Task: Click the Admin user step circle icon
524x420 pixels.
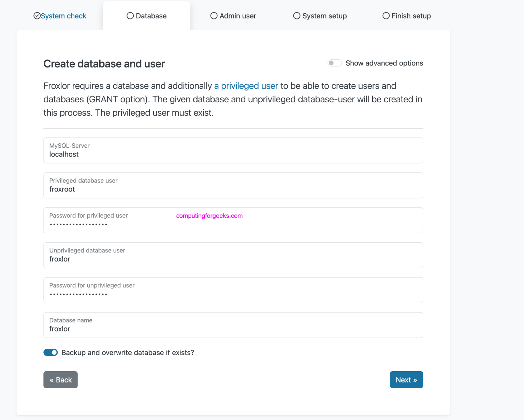Action: click(x=214, y=16)
